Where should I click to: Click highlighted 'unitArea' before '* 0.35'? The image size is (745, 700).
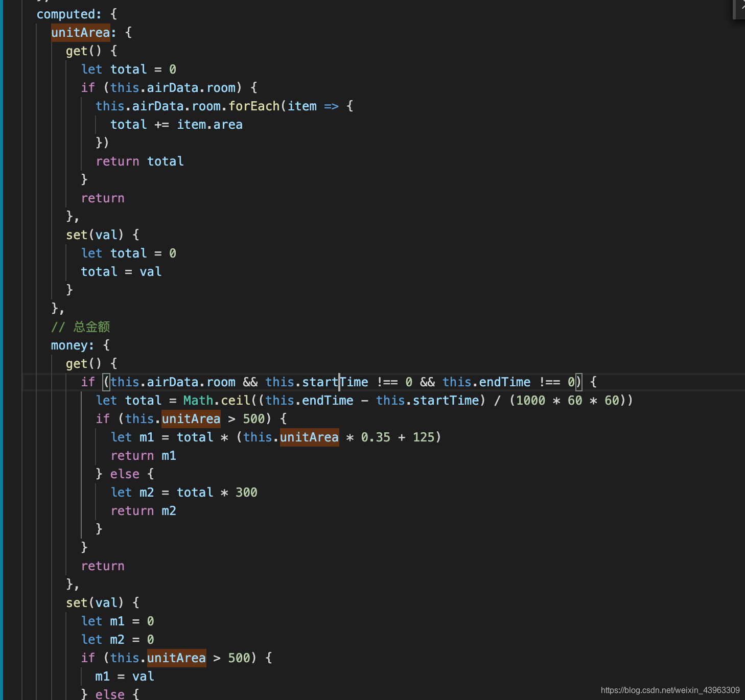pyautogui.click(x=309, y=437)
